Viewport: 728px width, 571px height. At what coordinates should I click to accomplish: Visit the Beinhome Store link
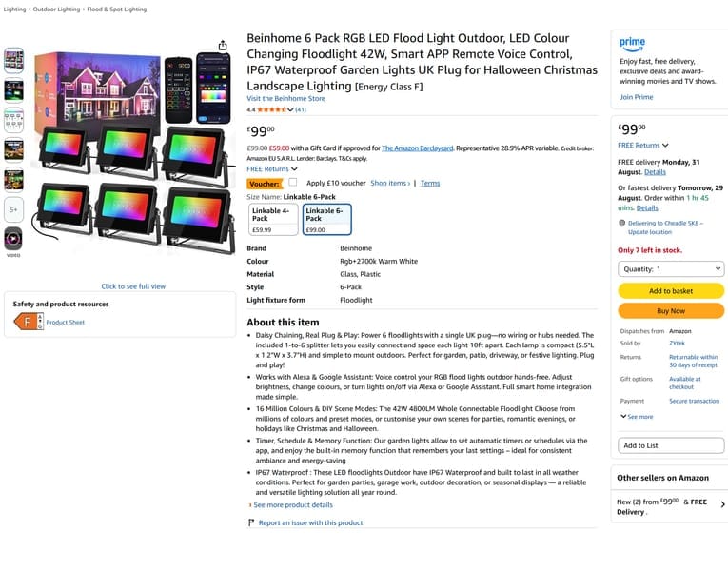(286, 98)
